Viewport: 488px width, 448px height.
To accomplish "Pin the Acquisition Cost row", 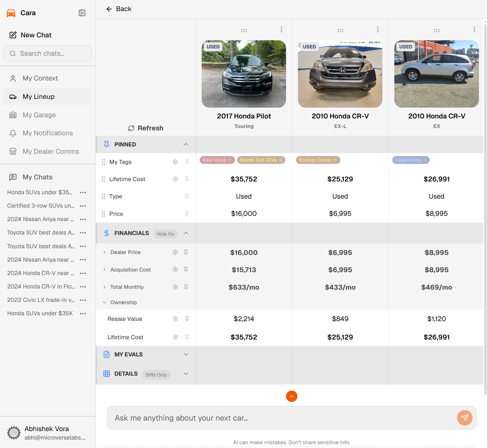I will (186, 269).
